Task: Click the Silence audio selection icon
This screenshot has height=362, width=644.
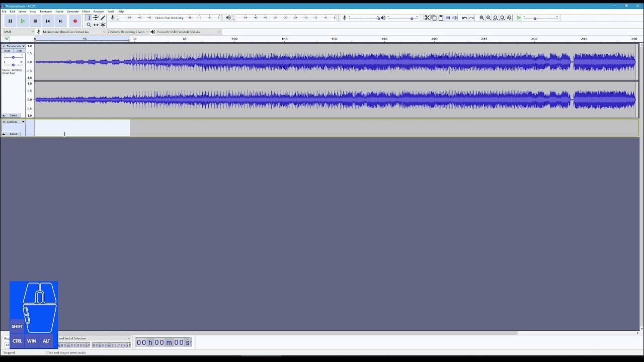Action: (x=455, y=18)
